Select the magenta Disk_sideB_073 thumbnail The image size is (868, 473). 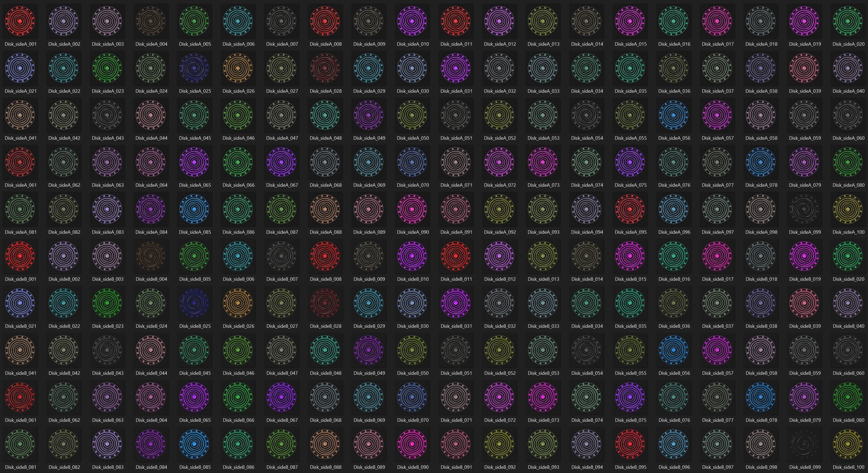point(543,397)
